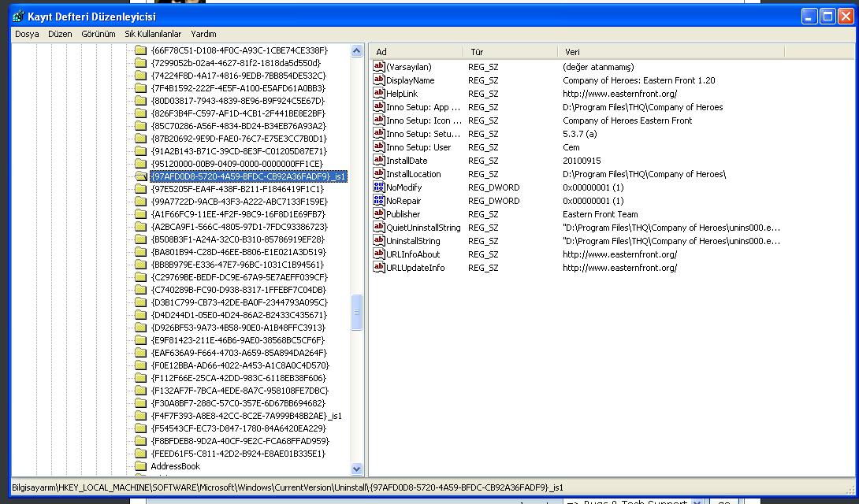Maximize the Kayıt Defteri Düzenleyicisi window
The width and height of the screenshot is (859, 504).
[827, 17]
